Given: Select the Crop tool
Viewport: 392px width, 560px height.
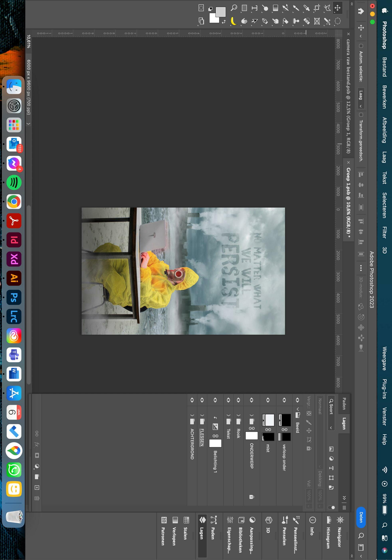Looking at the screenshot, I should coord(317,8).
